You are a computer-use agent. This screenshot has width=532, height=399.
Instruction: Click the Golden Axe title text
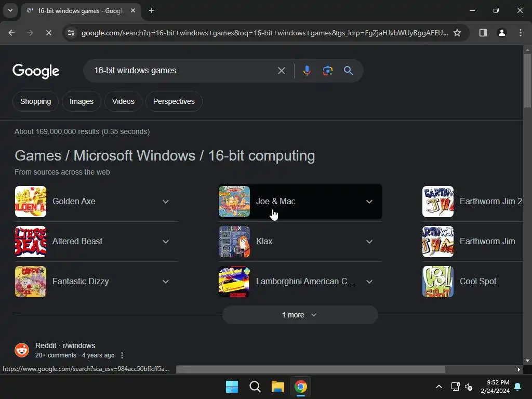pyautogui.click(x=74, y=201)
